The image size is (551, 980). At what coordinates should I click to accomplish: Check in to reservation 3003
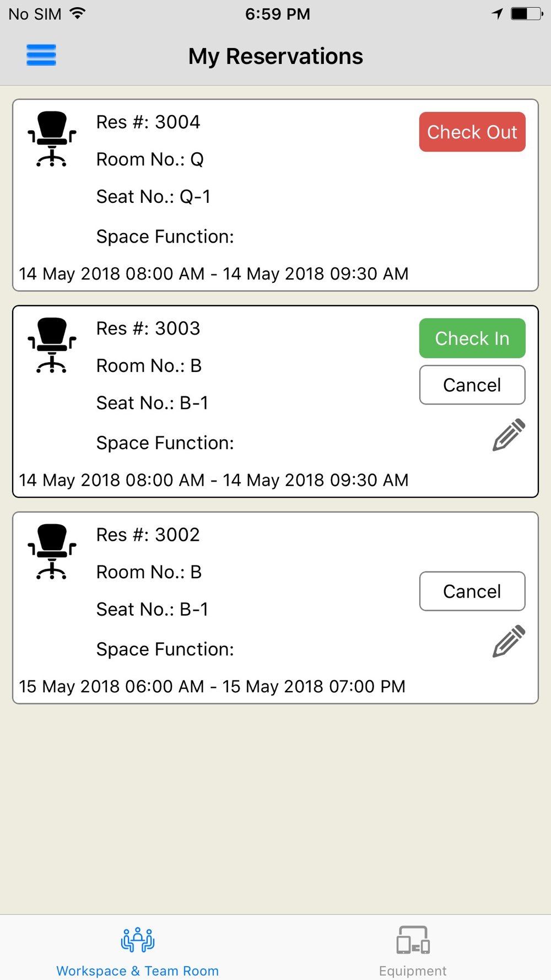472,338
